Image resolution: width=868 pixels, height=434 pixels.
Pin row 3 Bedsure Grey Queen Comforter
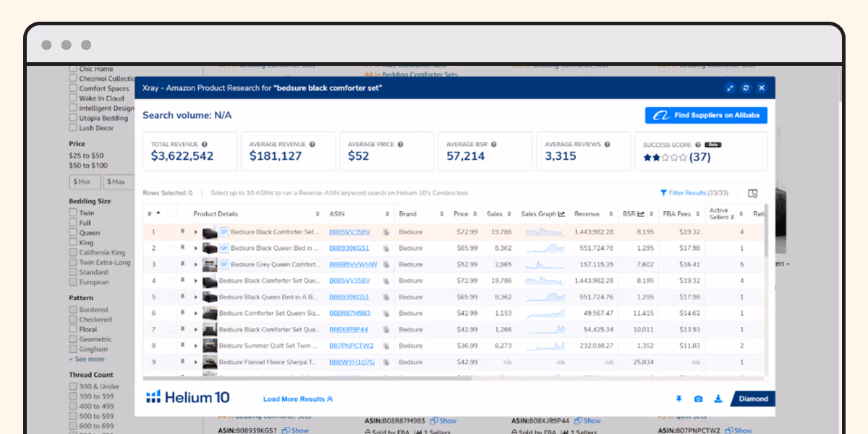[x=183, y=264]
